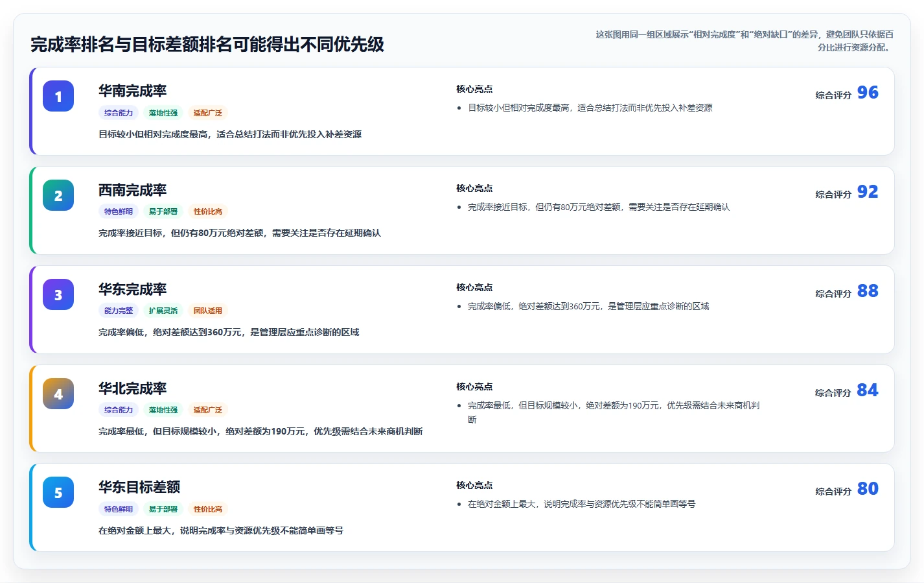This screenshot has width=924, height=583.
Task: Click the 华东完成率 bullet point 完成率偏低
Action: pyautogui.click(x=588, y=307)
